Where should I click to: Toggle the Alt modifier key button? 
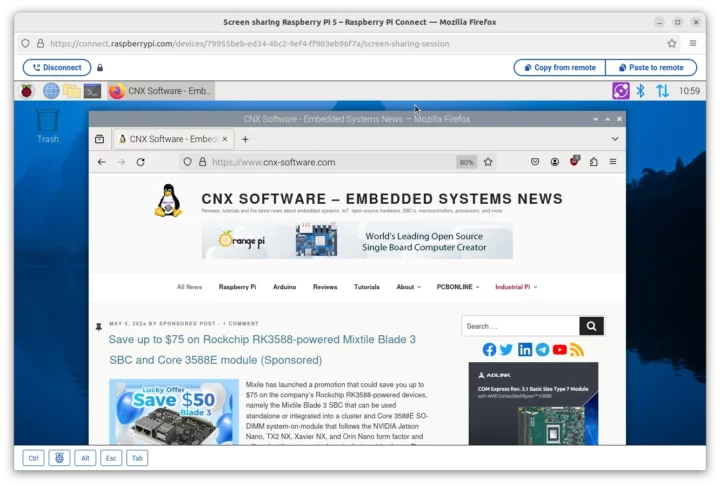pos(86,458)
